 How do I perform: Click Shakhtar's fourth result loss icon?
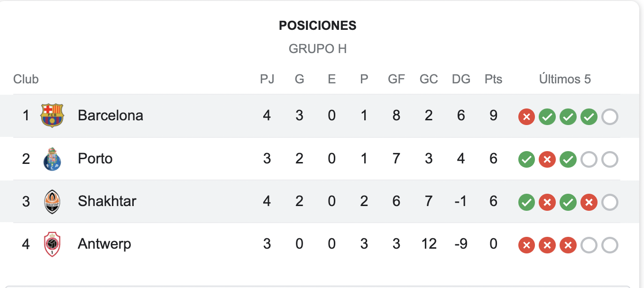pyautogui.click(x=589, y=203)
